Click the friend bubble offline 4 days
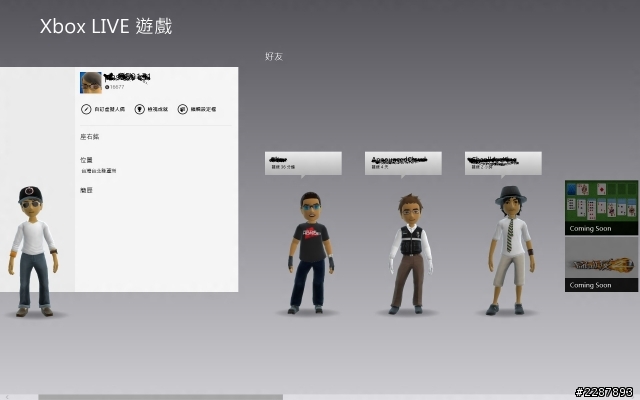The width and height of the screenshot is (640, 400). click(403, 163)
